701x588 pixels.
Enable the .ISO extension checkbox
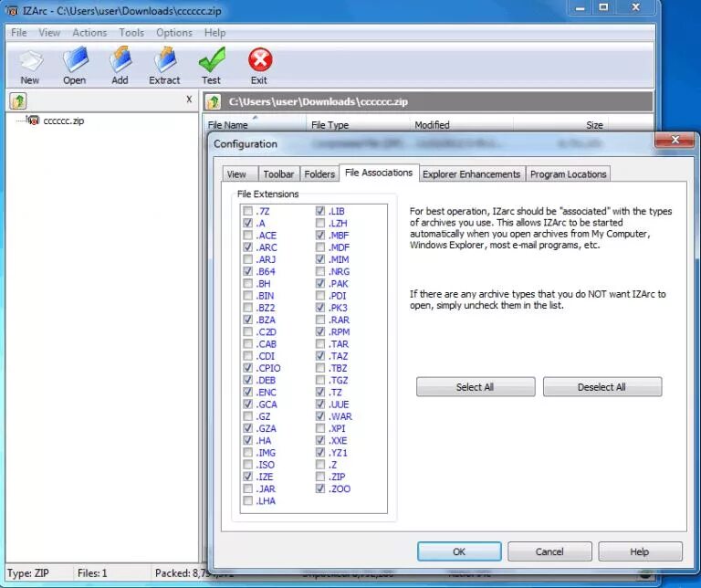[247, 465]
